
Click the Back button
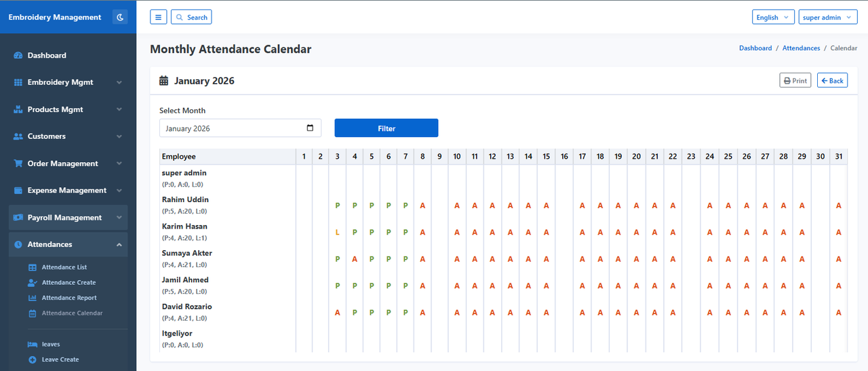[832, 81]
